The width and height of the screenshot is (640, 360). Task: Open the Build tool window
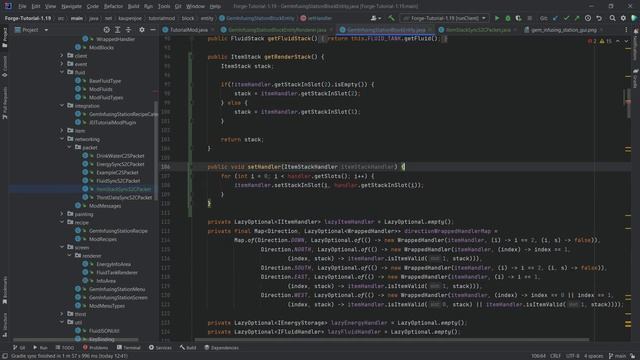(x=188, y=348)
